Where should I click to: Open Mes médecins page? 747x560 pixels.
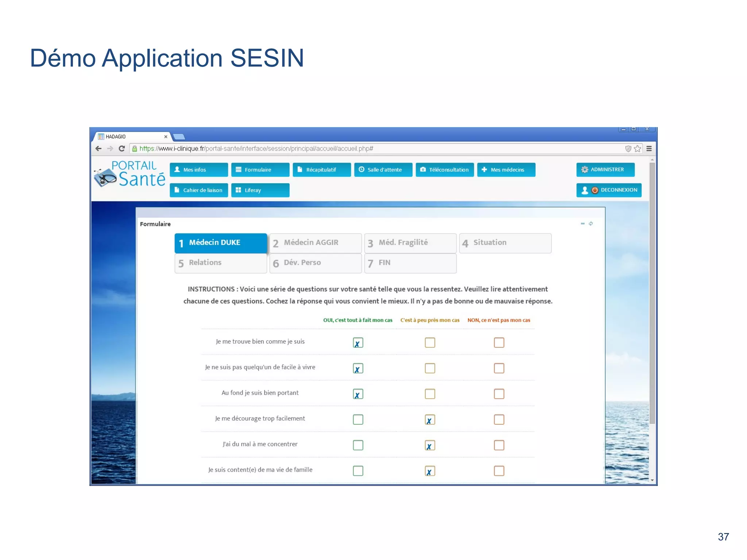(x=506, y=170)
